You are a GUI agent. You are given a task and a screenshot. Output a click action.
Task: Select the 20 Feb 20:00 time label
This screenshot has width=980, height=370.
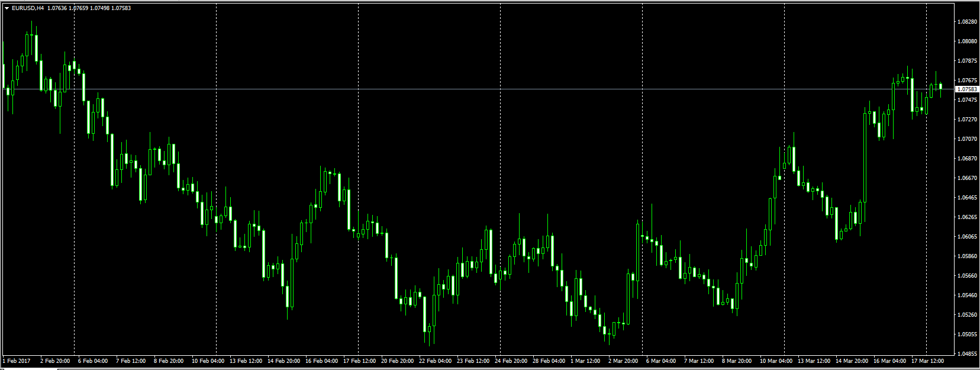(x=397, y=361)
